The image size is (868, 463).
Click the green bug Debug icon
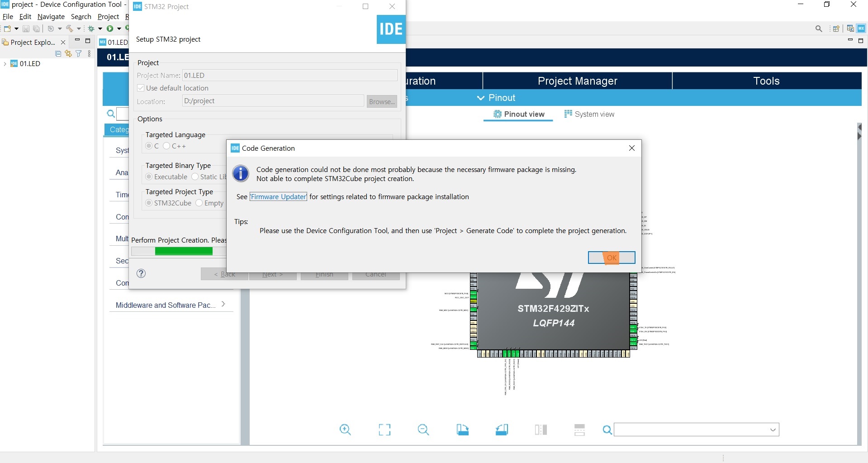[91, 29]
